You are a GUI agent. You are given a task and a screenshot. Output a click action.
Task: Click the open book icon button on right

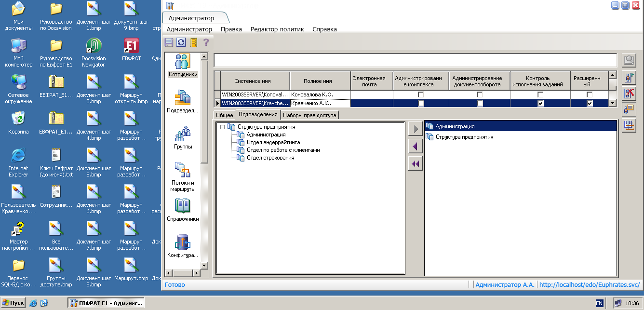[629, 125]
